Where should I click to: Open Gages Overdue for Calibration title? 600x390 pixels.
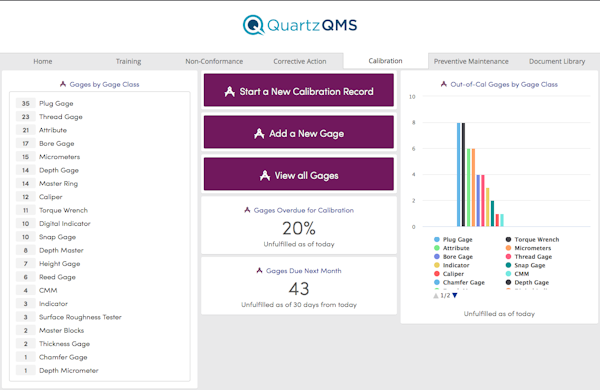pyautogui.click(x=304, y=210)
